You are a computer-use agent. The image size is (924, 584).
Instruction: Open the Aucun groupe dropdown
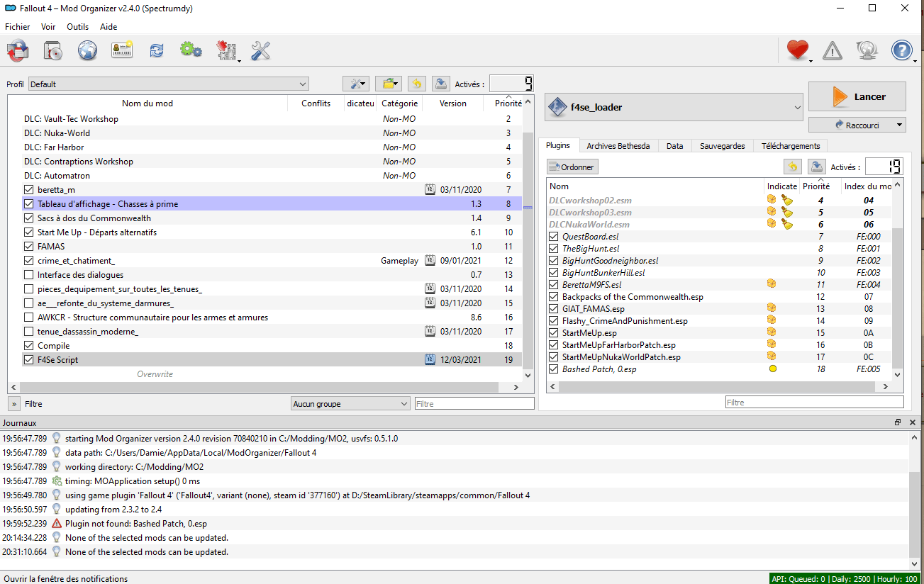tap(350, 404)
